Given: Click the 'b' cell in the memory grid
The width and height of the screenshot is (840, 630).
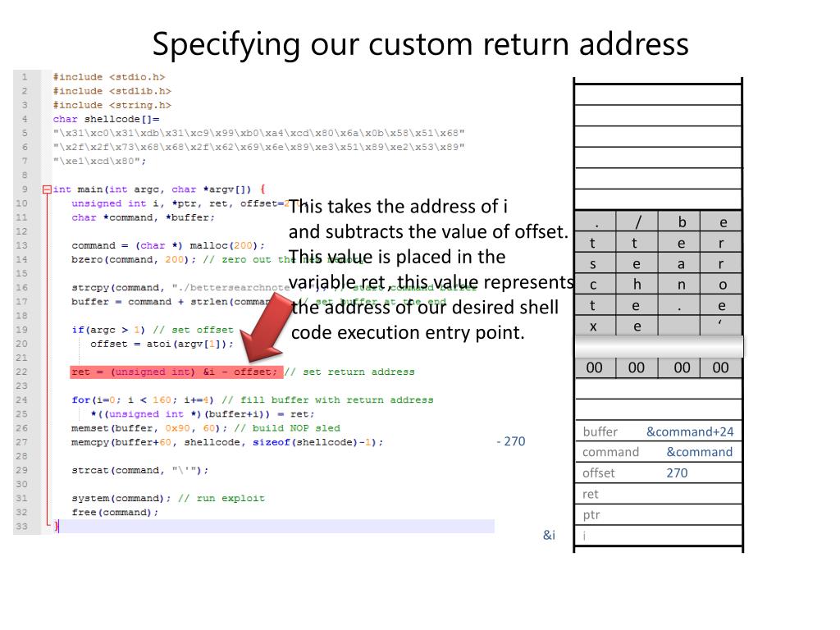Looking at the screenshot, I should point(679,221).
